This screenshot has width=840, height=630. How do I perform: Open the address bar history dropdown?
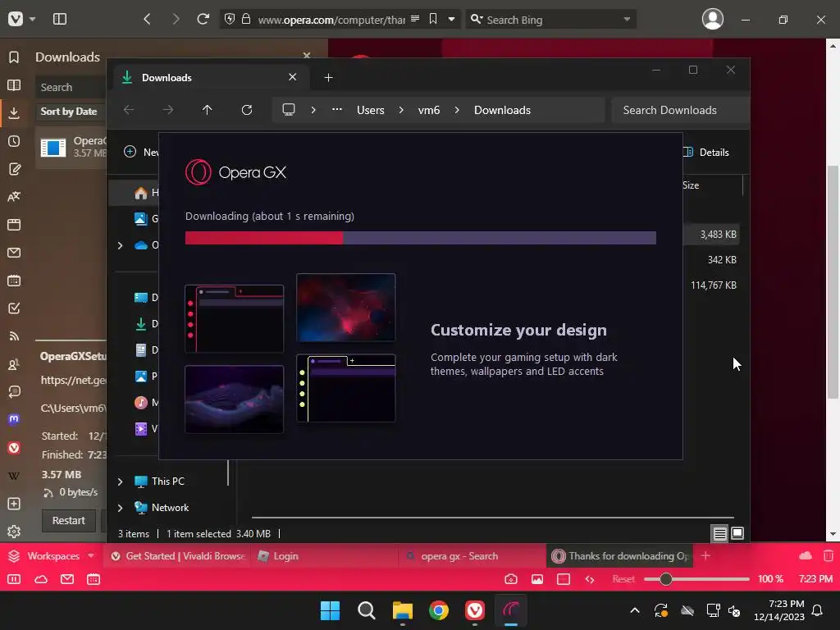(x=452, y=20)
